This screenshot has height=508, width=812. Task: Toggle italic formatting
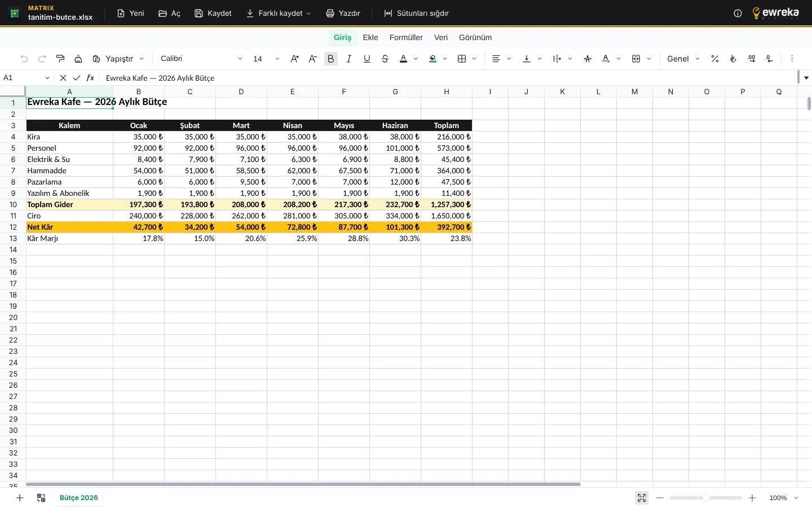click(x=349, y=59)
